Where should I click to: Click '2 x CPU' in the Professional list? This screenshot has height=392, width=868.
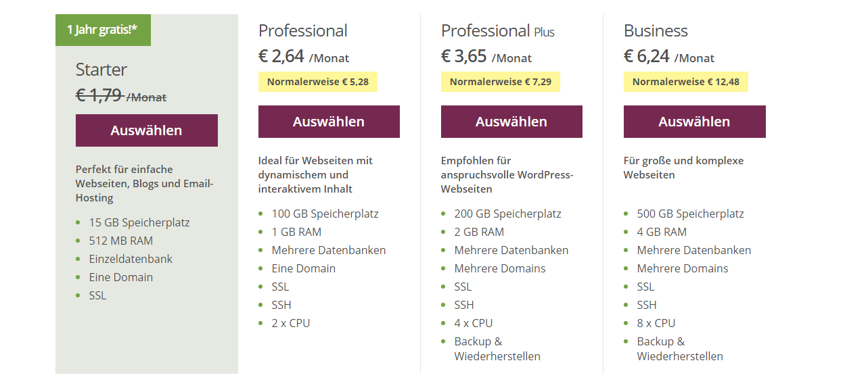tap(290, 323)
